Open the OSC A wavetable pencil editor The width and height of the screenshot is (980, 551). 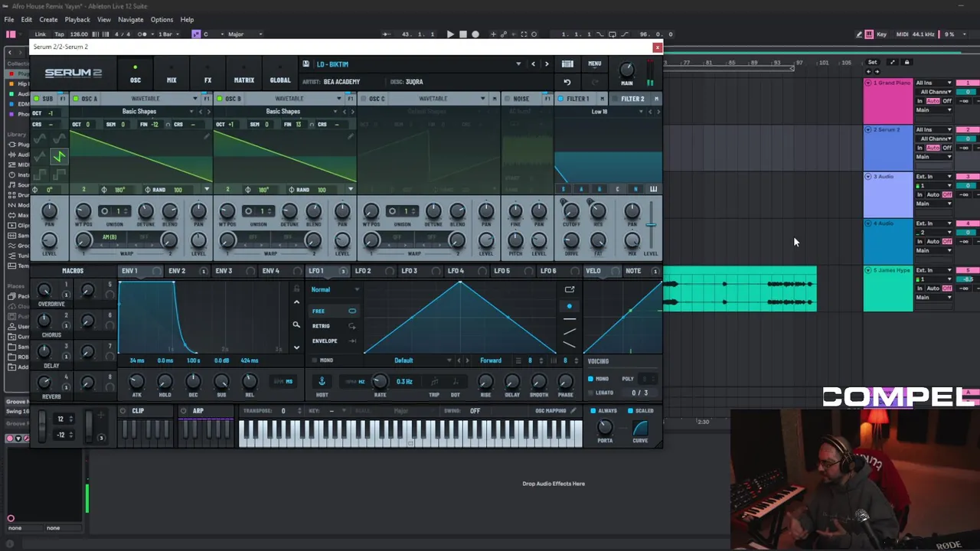pyautogui.click(x=207, y=136)
